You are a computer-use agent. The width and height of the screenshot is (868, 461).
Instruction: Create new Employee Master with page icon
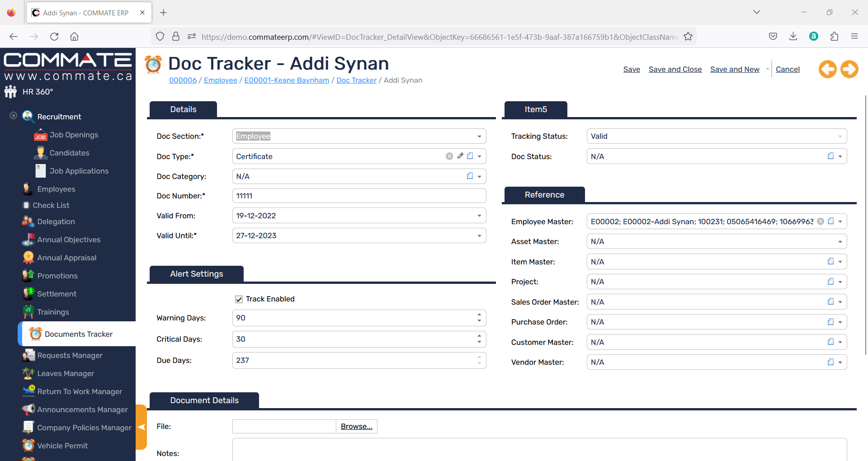tap(831, 221)
